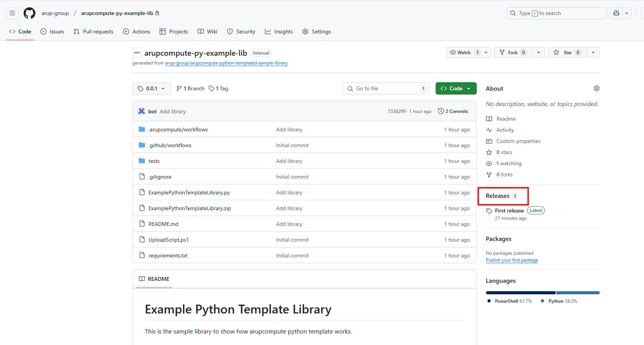Open ExamplePythonTemplateLibrary.py file
Image resolution: width=644 pixels, height=345 pixels.
189,192
